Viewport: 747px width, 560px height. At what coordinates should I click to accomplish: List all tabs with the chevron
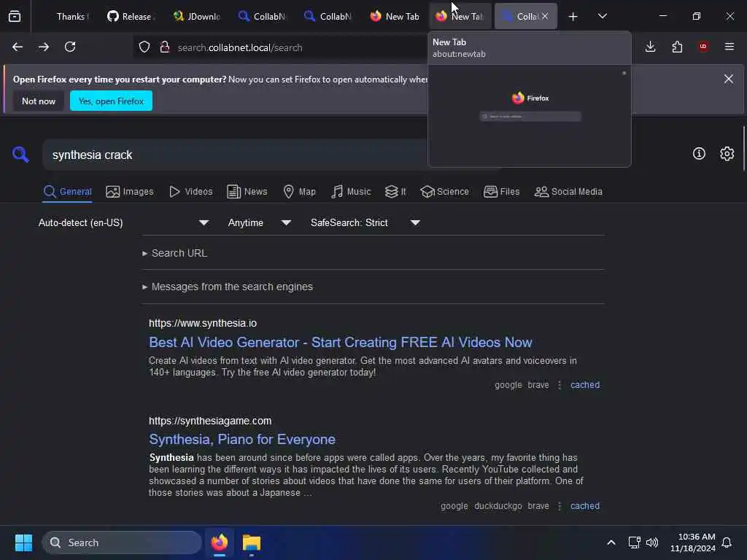602,16
